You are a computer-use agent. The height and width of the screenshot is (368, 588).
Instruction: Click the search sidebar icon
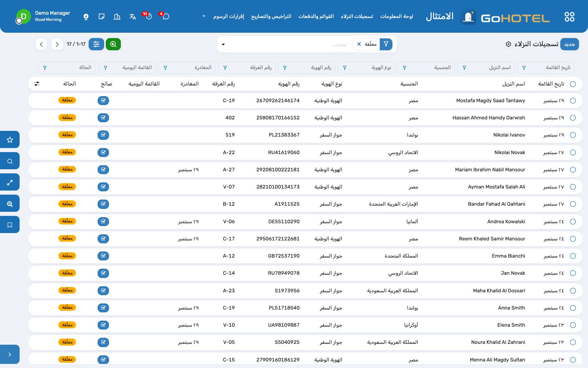pyautogui.click(x=10, y=161)
